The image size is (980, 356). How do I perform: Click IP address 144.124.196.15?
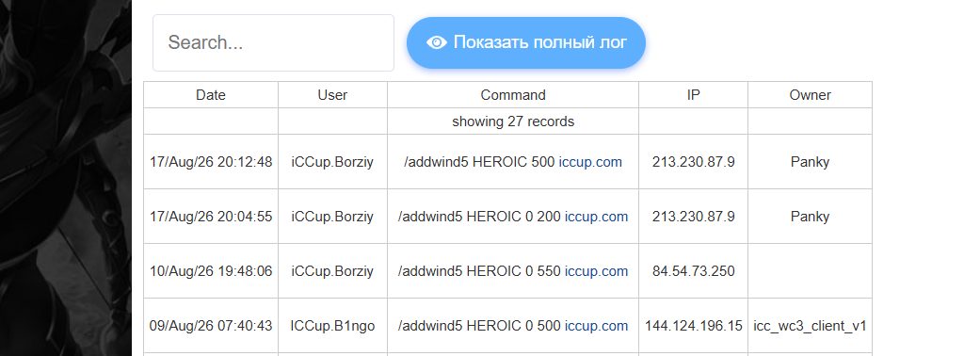click(x=693, y=326)
